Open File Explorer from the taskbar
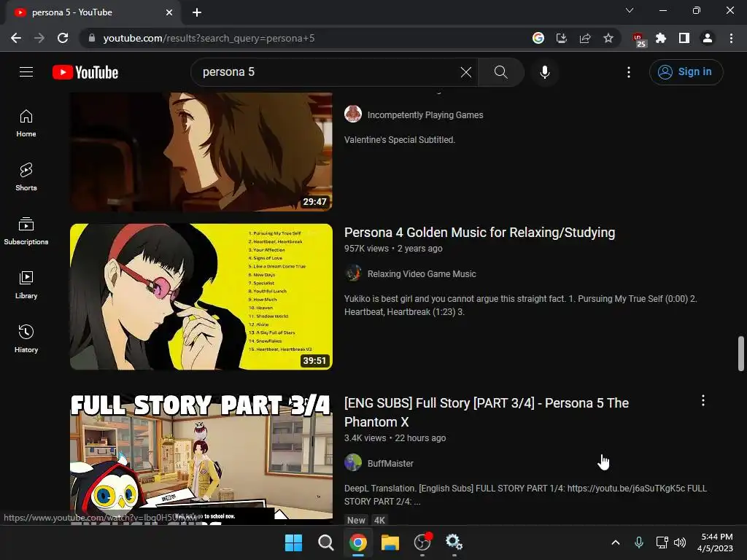The height and width of the screenshot is (560, 747). click(x=390, y=542)
